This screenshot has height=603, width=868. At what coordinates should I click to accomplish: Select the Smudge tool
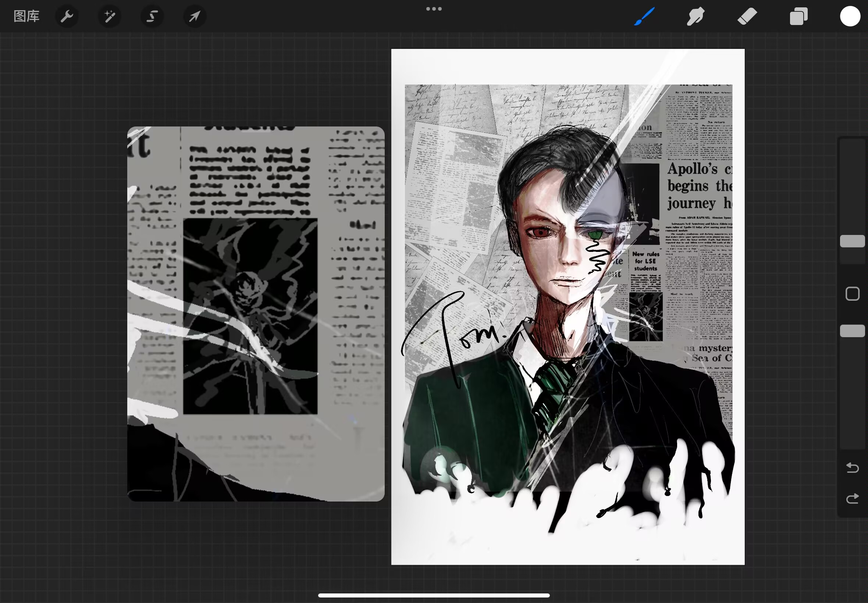point(696,16)
